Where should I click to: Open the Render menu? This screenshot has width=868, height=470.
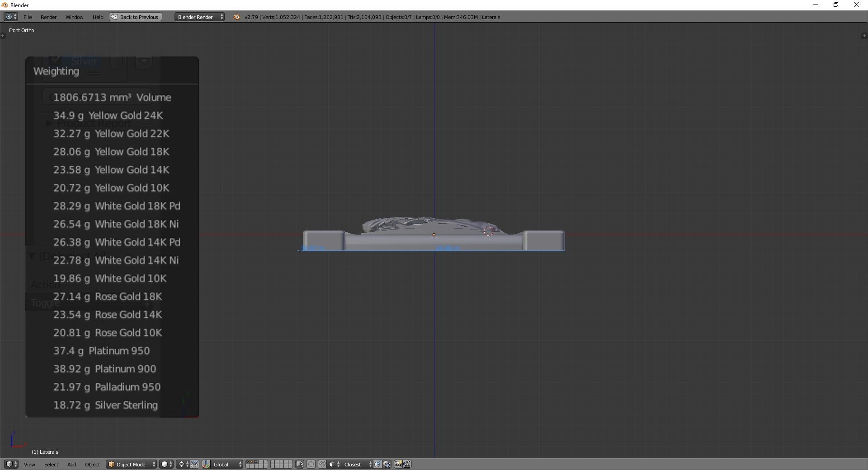(x=48, y=17)
